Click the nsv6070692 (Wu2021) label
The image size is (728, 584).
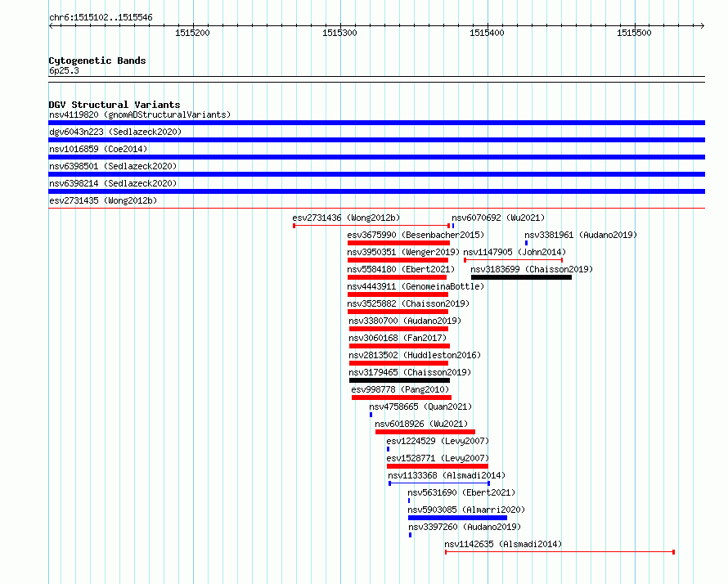498,218
